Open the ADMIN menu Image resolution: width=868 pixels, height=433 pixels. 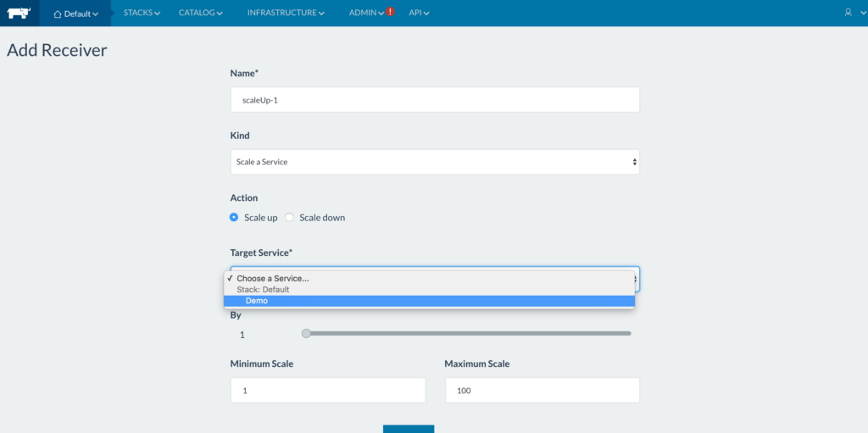pyautogui.click(x=366, y=13)
